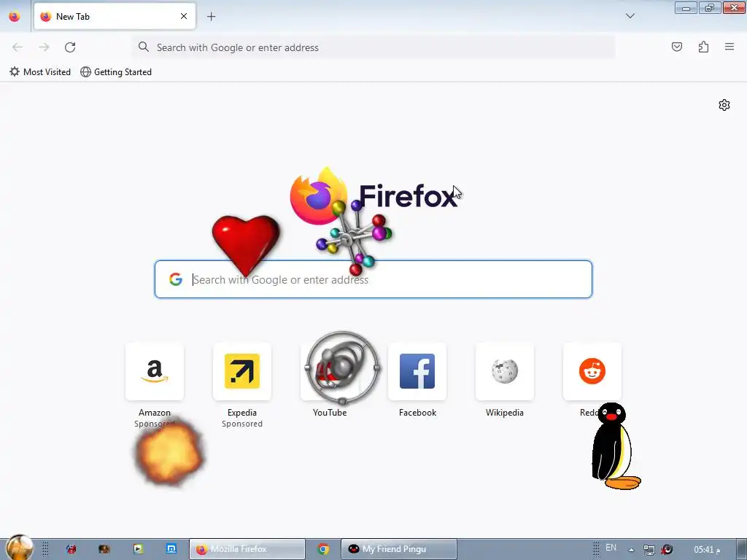
Task: Open Save to Pocket icon
Action: click(676, 47)
